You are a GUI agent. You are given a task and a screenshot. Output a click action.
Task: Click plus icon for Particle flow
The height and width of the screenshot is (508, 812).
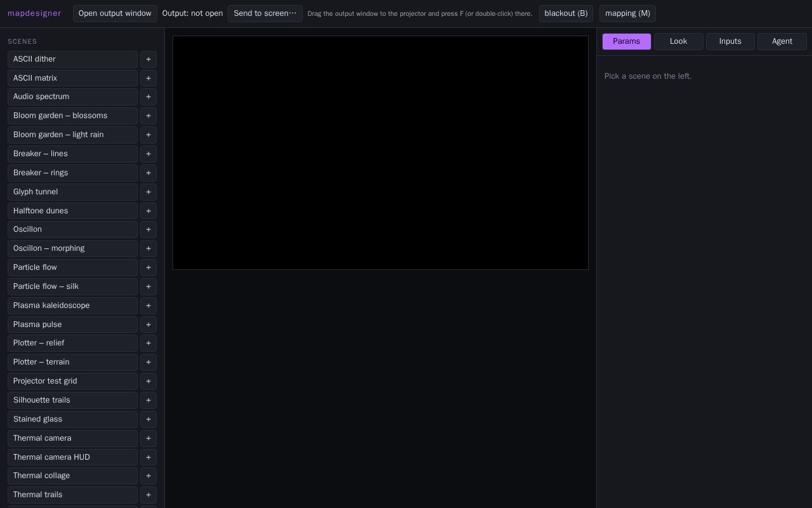[148, 267]
